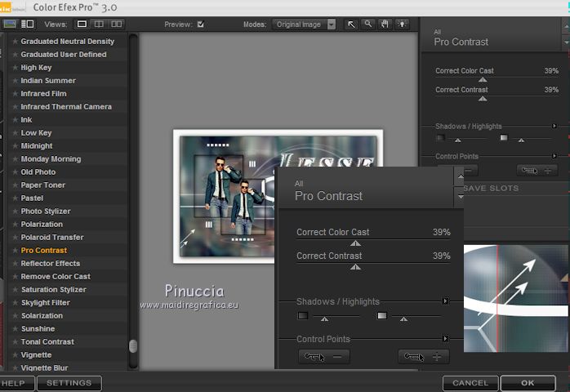Image resolution: width=570 pixels, height=392 pixels.
Task: Click highlights light square icon in enlarged panel
Action: (x=382, y=315)
